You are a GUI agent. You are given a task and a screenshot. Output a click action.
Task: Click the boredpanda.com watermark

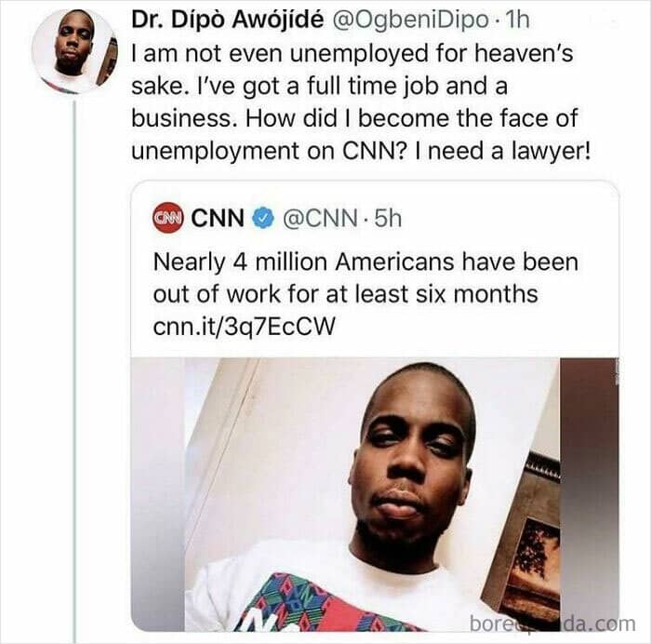[552, 624]
